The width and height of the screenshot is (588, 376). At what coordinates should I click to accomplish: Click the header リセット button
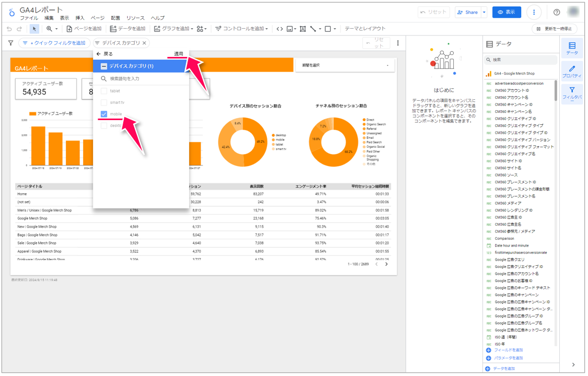click(x=433, y=13)
